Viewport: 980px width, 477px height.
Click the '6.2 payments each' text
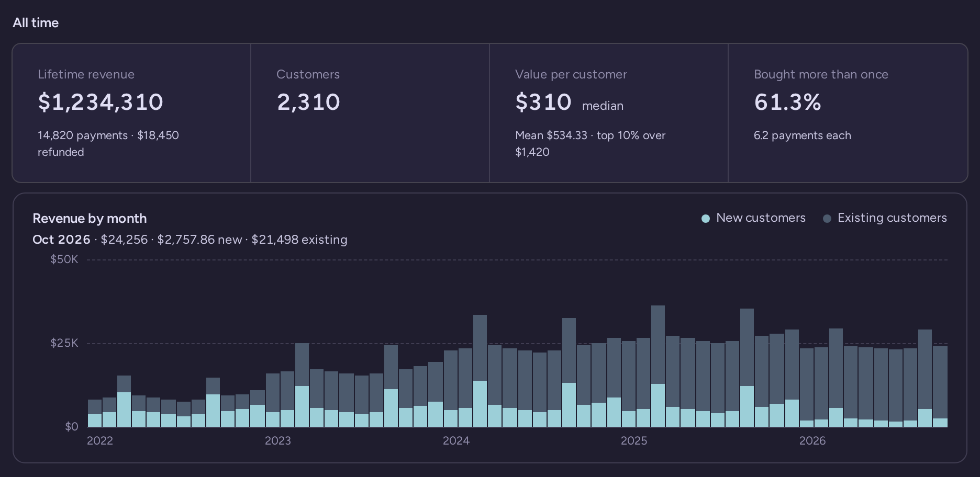coord(803,135)
